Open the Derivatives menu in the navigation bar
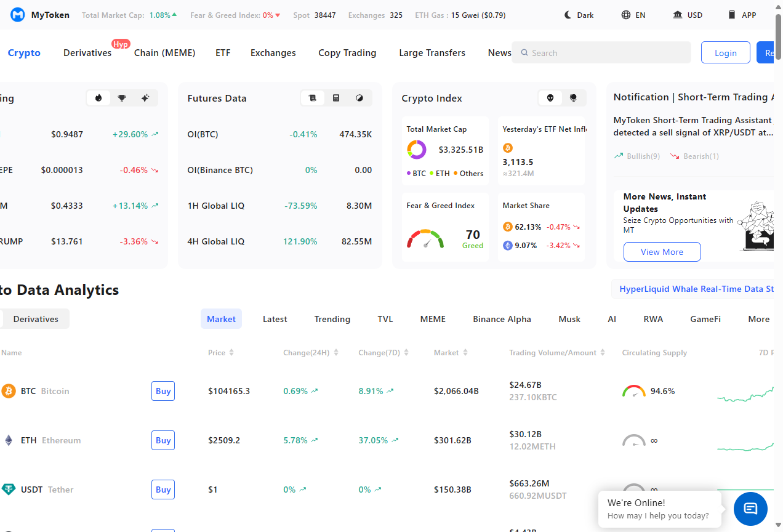Viewport: 783px width, 532px height. (87, 53)
